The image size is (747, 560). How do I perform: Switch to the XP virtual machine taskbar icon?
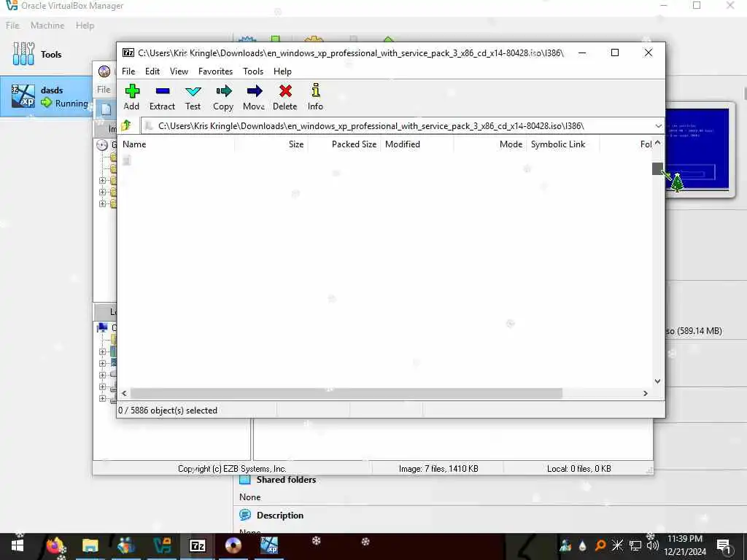point(268,545)
